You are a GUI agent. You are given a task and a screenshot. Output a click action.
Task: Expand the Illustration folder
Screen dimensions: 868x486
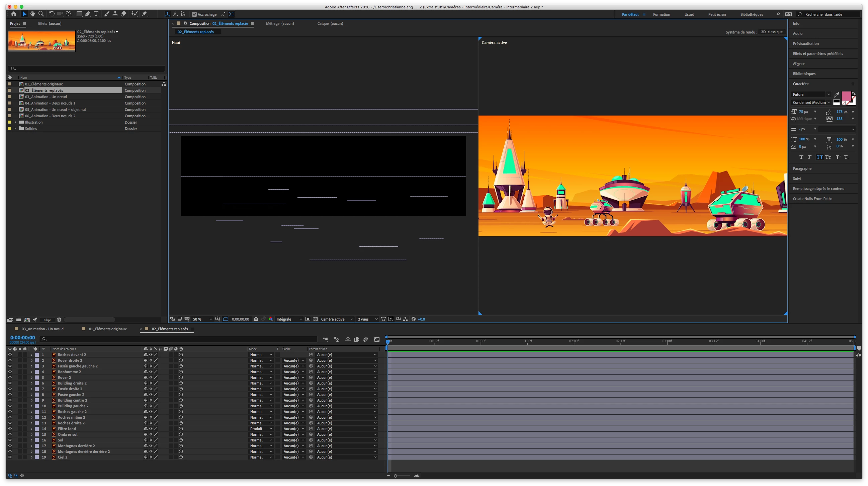15,122
